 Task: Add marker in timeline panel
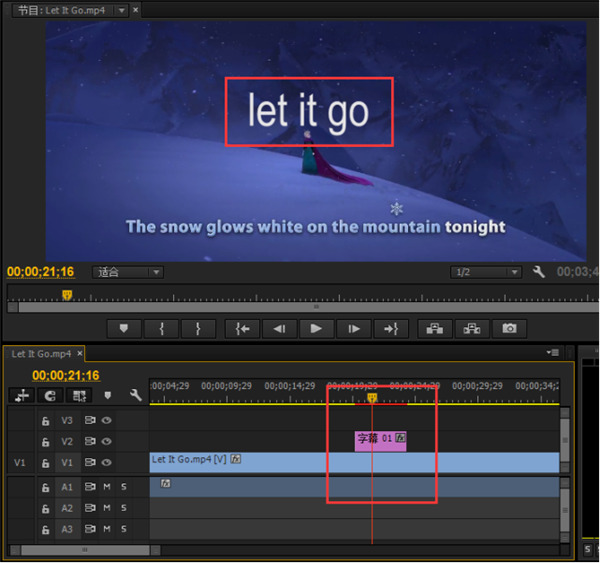[108, 395]
